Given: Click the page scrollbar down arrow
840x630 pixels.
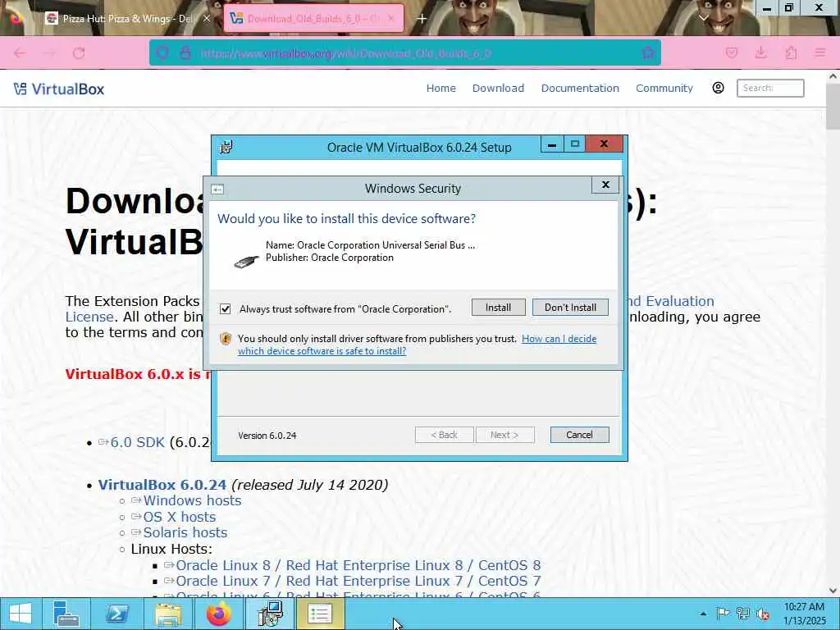Looking at the screenshot, I should pos(833,591).
